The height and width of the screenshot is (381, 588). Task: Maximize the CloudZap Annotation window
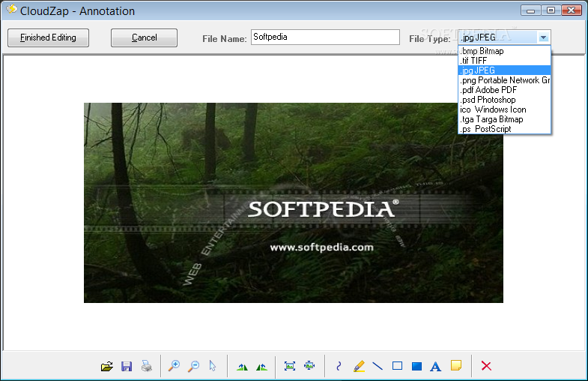click(x=551, y=10)
